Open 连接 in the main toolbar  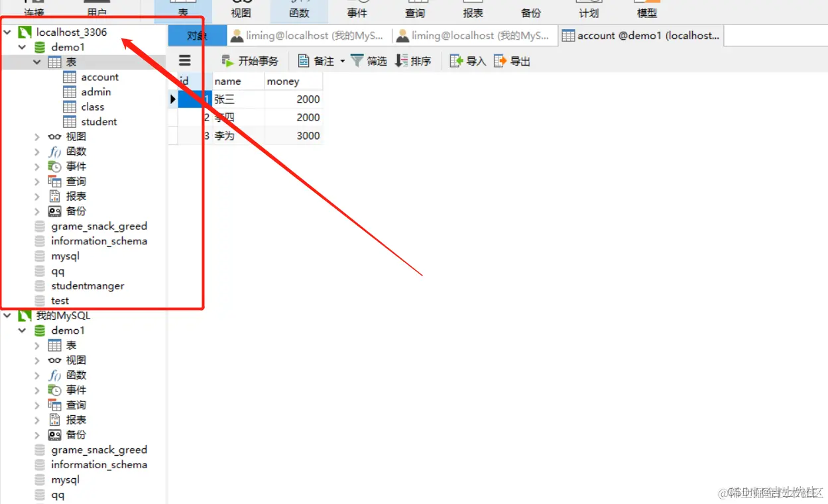(x=34, y=10)
